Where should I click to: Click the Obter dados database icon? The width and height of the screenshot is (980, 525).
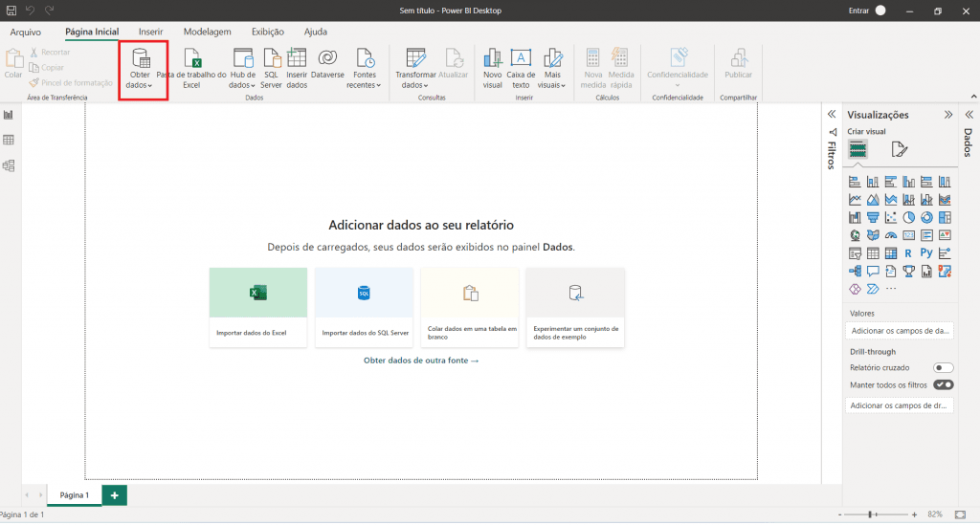click(142, 57)
